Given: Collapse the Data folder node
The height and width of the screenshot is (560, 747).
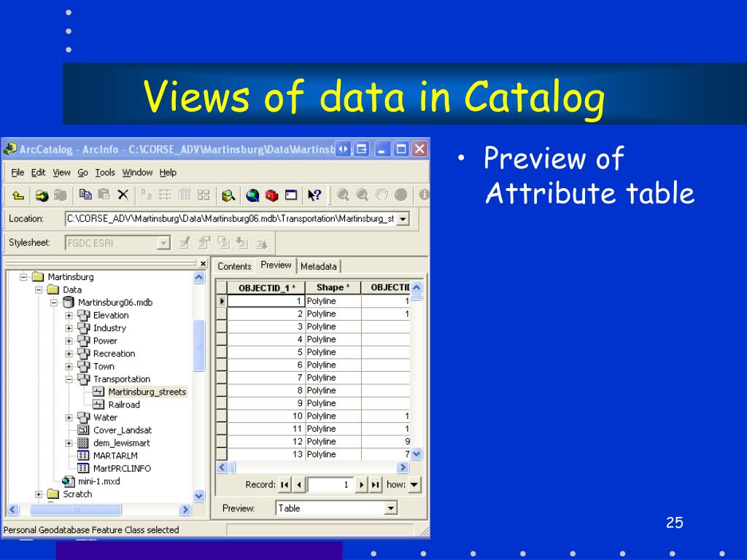Looking at the screenshot, I should click(x=38, y=289).
